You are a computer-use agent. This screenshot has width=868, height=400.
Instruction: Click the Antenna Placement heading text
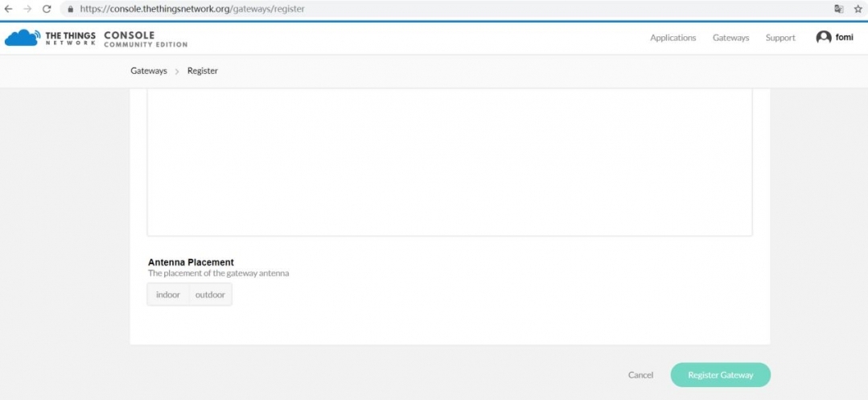[191, 262]
